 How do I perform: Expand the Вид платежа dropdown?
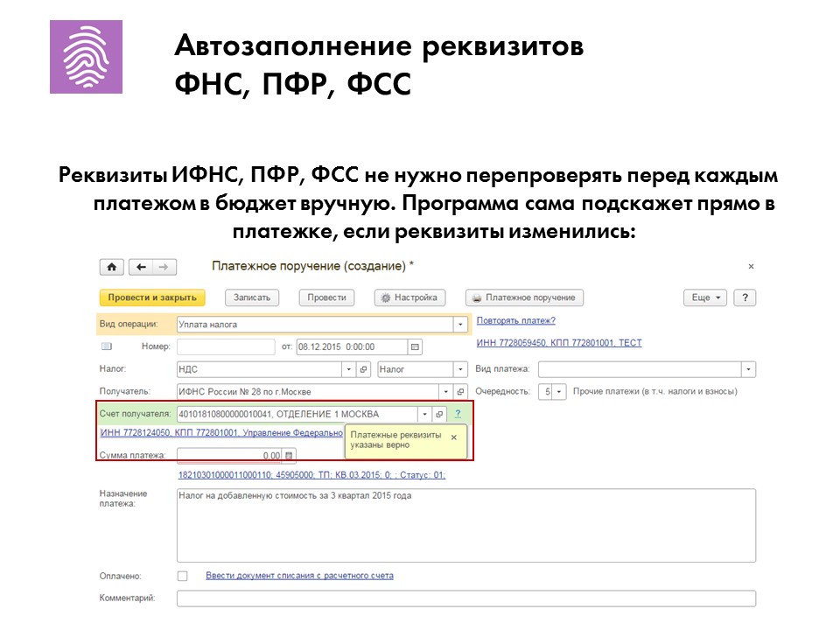click(748, 369)
